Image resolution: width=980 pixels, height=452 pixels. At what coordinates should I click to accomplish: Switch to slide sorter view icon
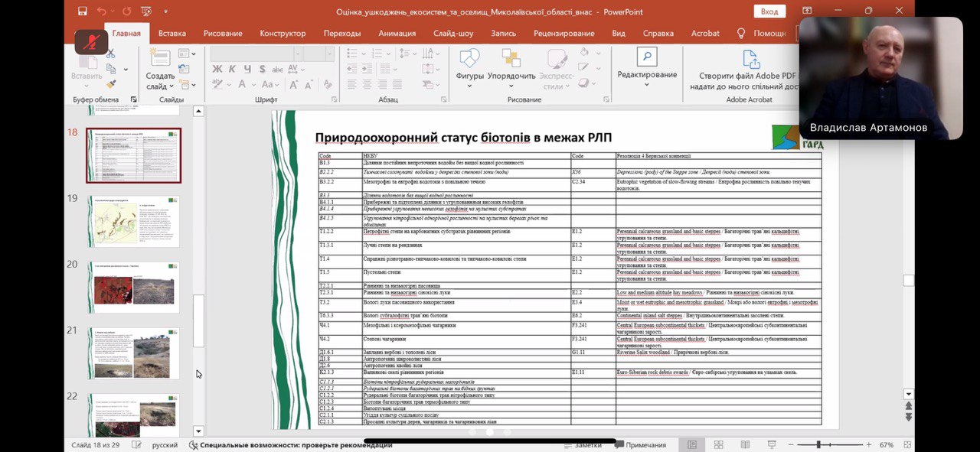pos(718,444)
